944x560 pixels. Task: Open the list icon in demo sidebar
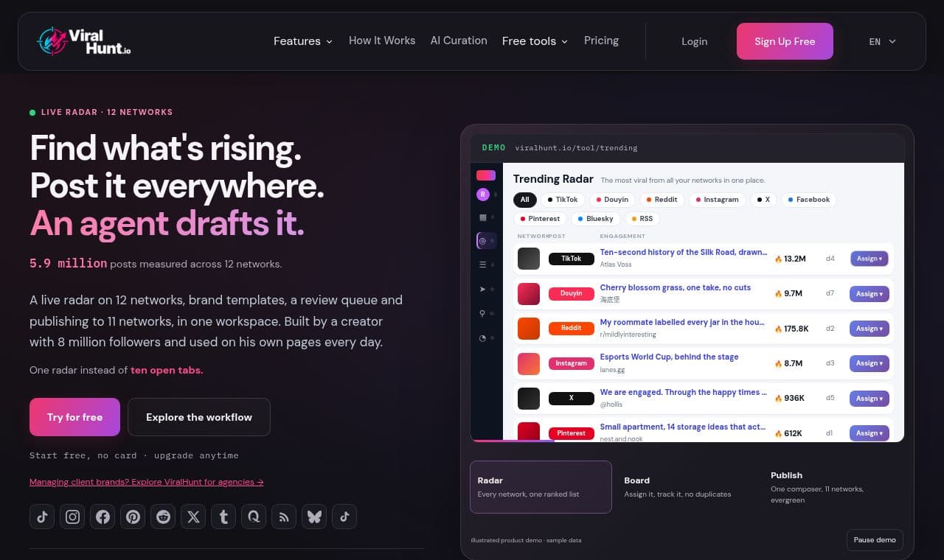pyautogui.click(x=483, y=264)
